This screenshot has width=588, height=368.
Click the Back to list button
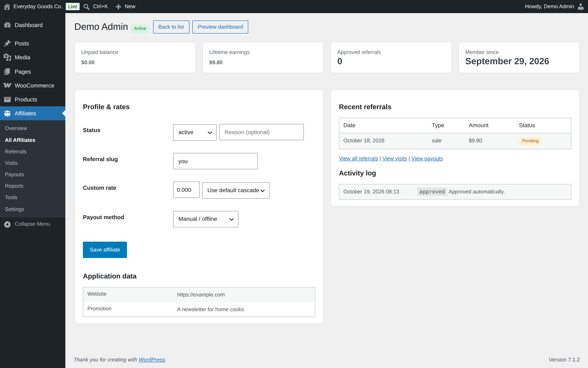[x=171, y=27]
